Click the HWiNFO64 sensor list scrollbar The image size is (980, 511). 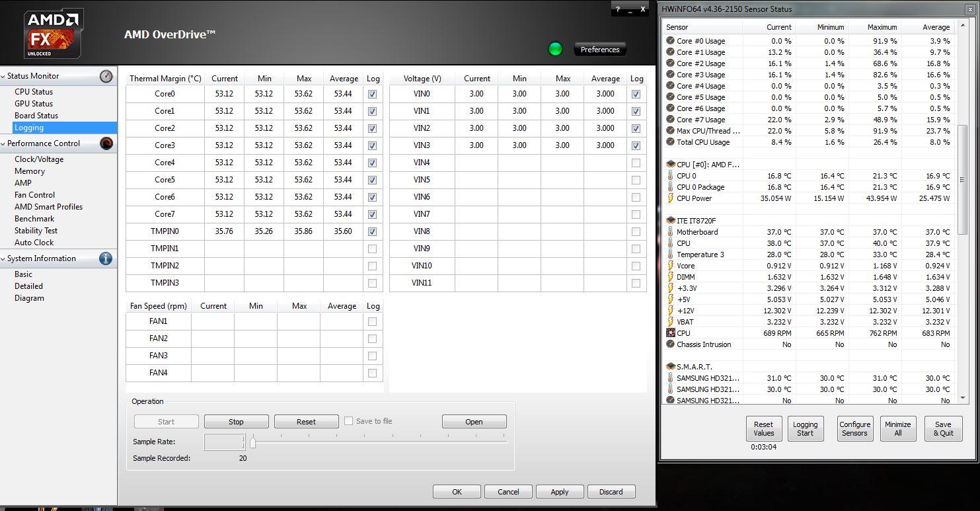click(963, 178)
